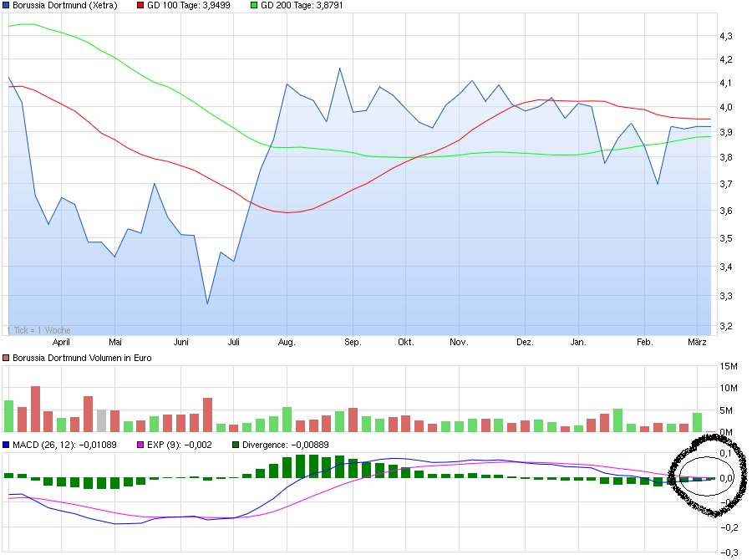Click the green volume bar at Aug.
The image size is (752, 560).
click(287, 420)
